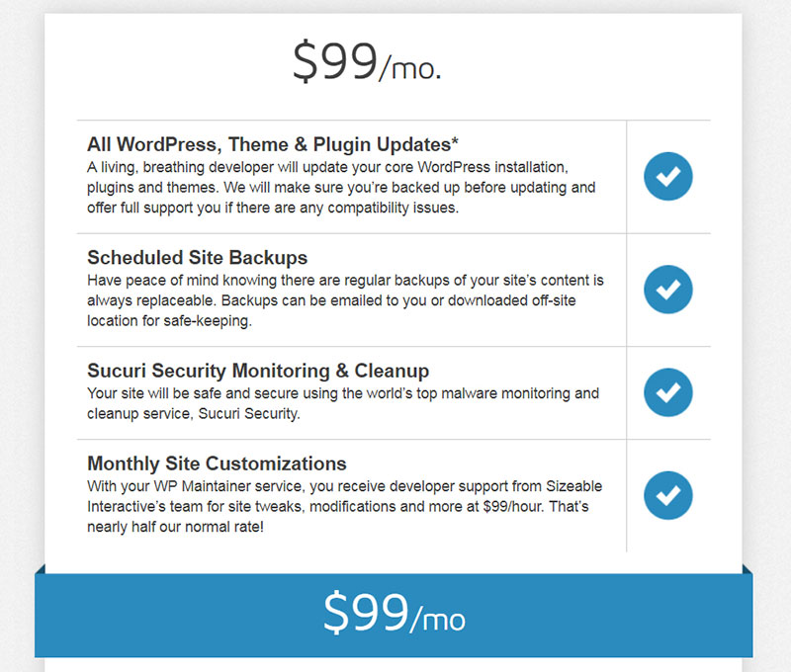Click the checkmark icon beside Scheduled Site Backups
Viewport: 791px width, 672px height.
[x=668, y=290]
